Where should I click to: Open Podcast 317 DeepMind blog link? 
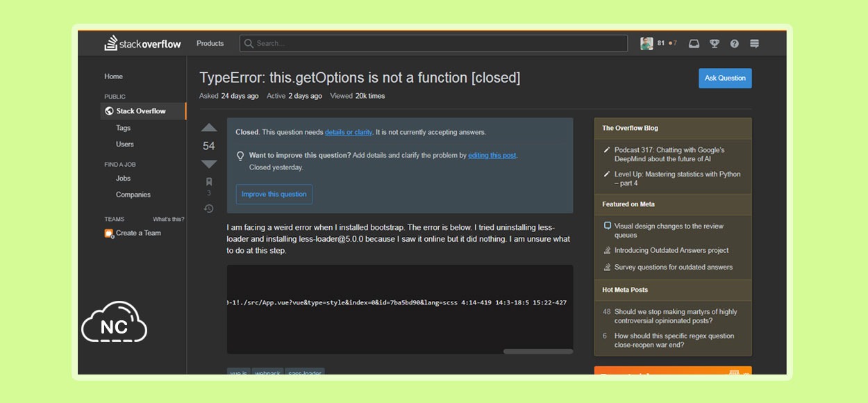tap(669, 154)
